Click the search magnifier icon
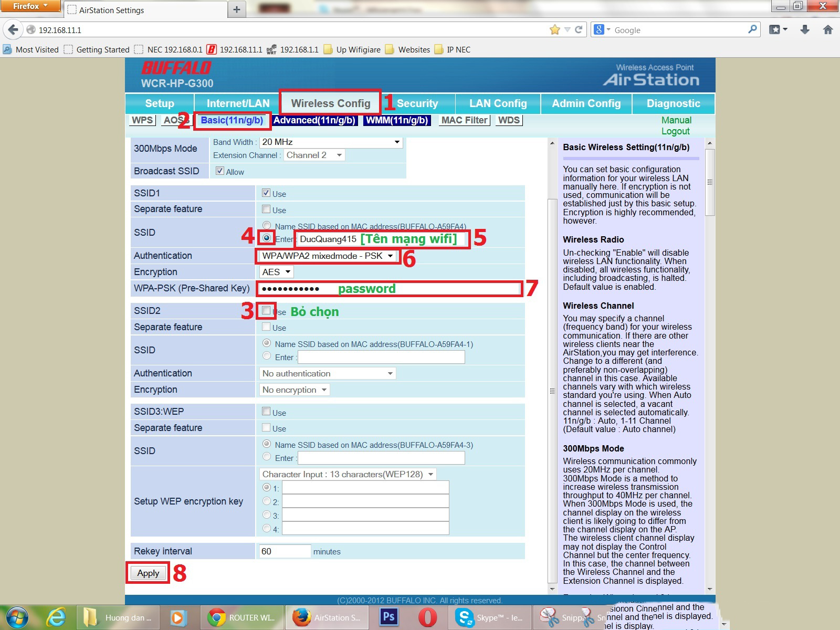Image resolution: width=840 pixels, height=630 pixels. (x=752, y=29)
